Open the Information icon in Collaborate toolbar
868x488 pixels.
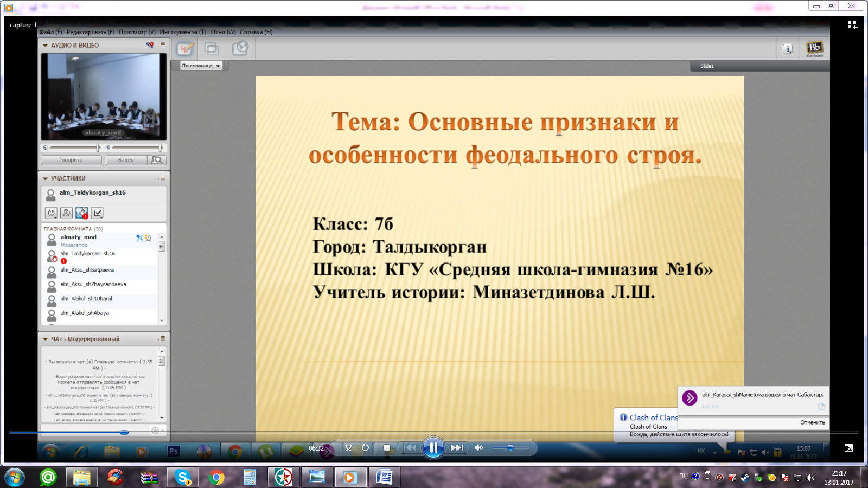tap(788, 49)
